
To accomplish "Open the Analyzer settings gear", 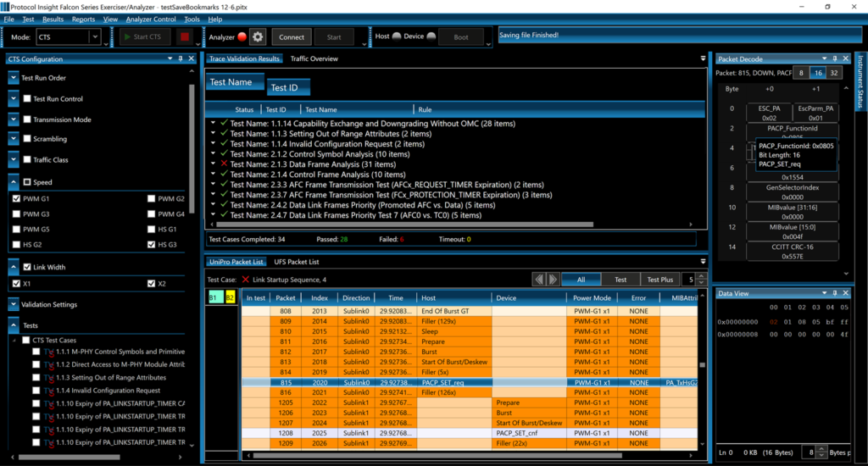I will tap(258, 37).
